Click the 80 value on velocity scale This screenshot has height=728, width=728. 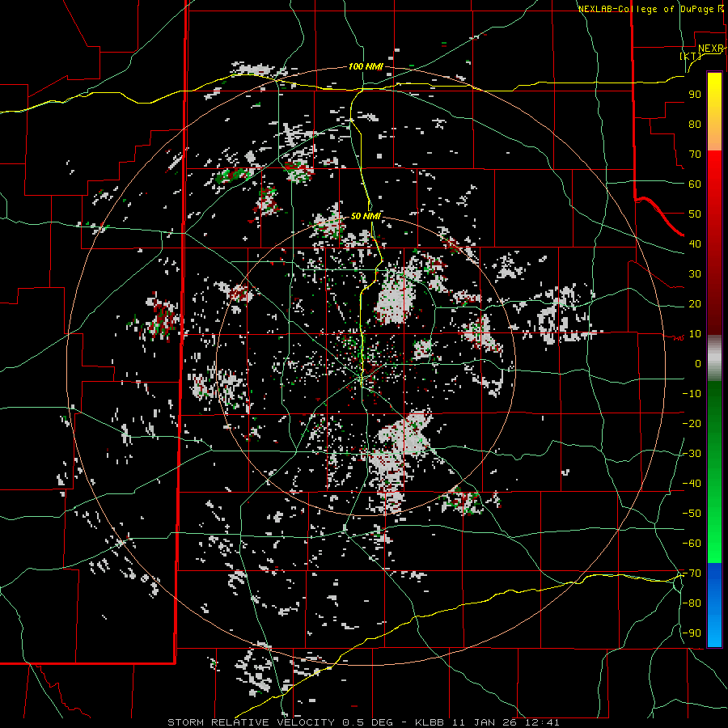[695, 124]
